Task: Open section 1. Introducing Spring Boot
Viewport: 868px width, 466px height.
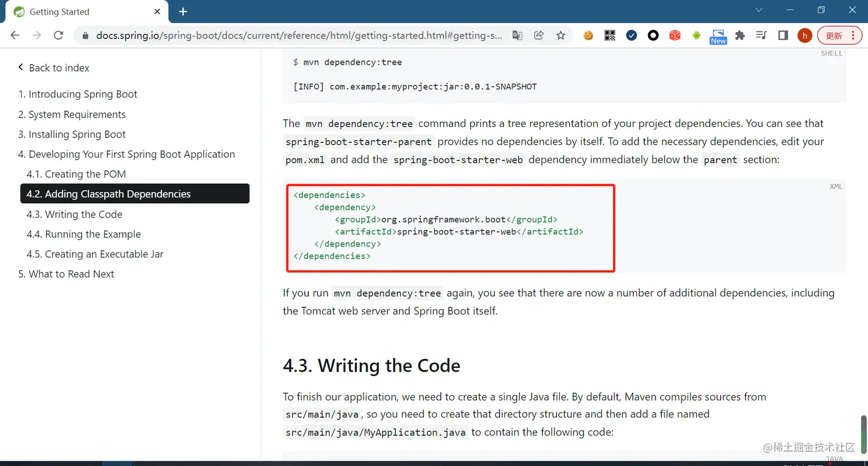Action: point(77,94)
